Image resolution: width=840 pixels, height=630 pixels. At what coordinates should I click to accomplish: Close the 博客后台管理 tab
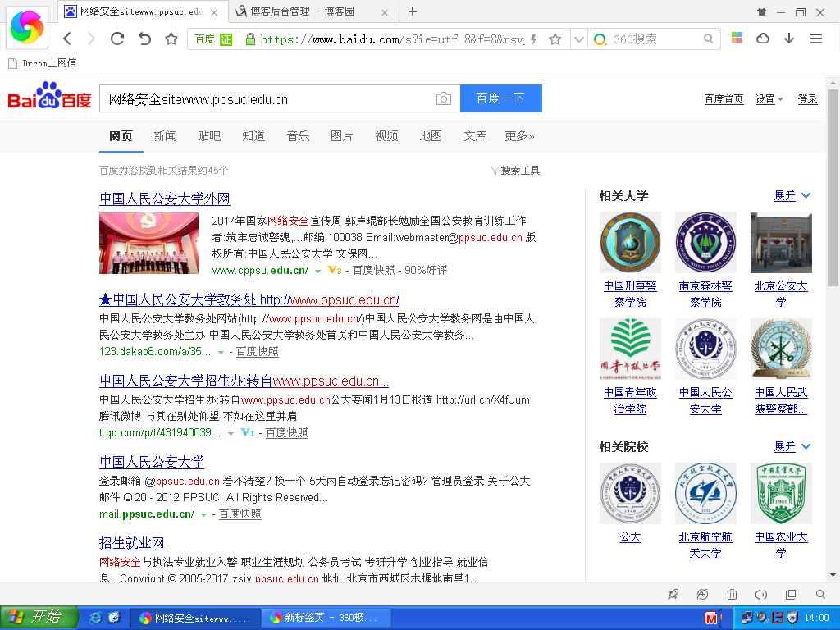[385, 12]
